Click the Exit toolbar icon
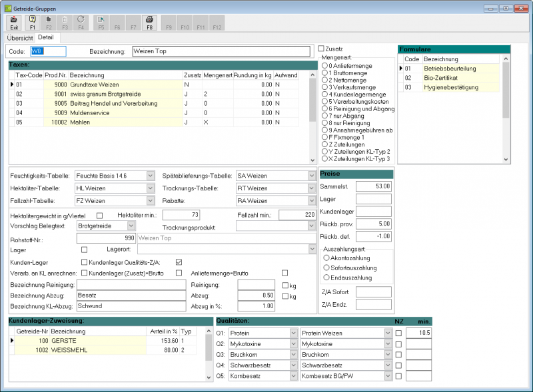The image size is (533, 392). 14,23
